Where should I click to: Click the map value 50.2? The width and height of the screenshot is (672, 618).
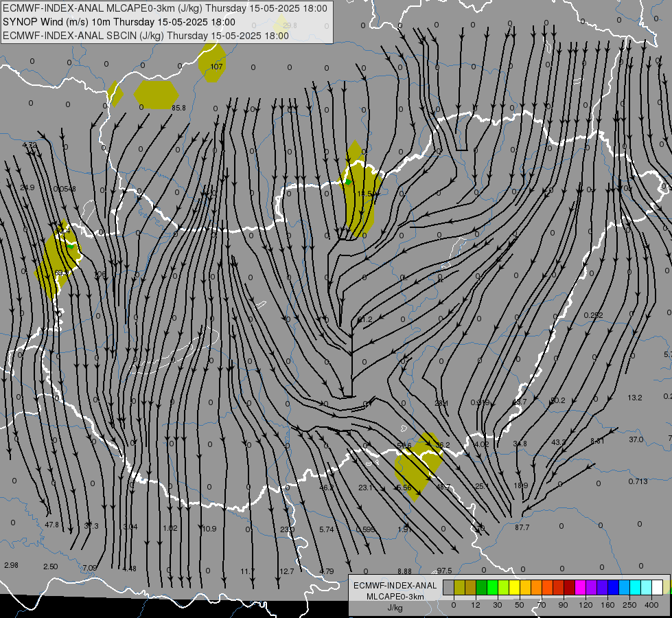(x=558, y=400)
